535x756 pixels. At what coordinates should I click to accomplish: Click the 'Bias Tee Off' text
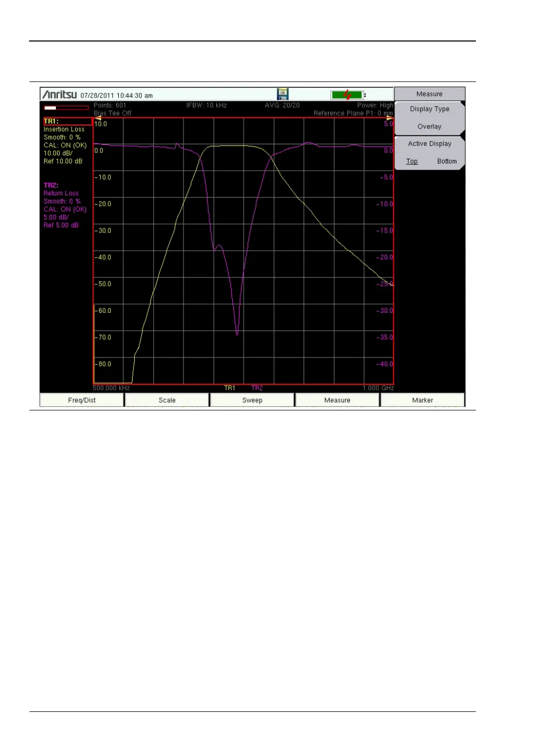[112, 113]
